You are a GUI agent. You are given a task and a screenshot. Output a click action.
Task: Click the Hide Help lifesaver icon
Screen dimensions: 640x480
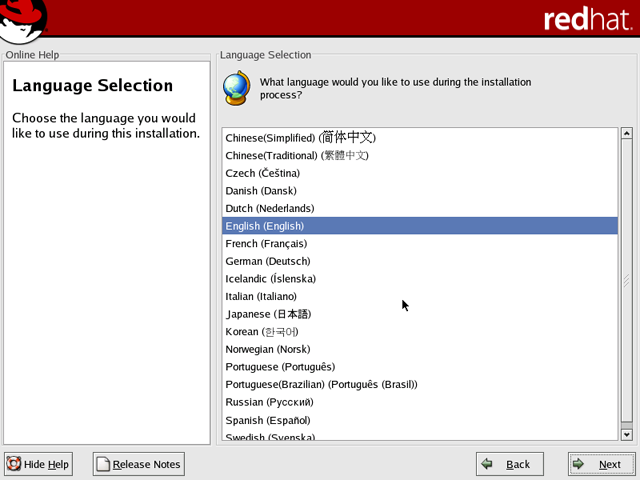pyautogui.click(x=14, y=464)
